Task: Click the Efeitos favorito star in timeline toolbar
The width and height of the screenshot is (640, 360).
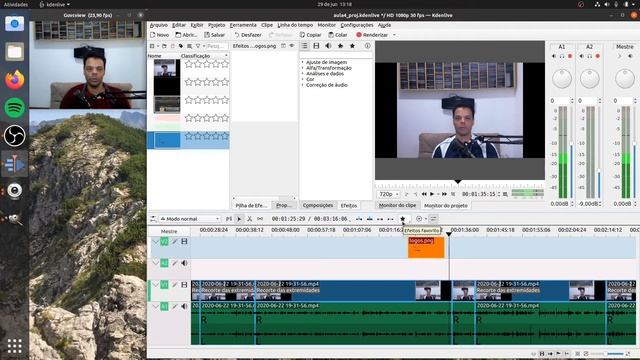Action: click(402, 219)
